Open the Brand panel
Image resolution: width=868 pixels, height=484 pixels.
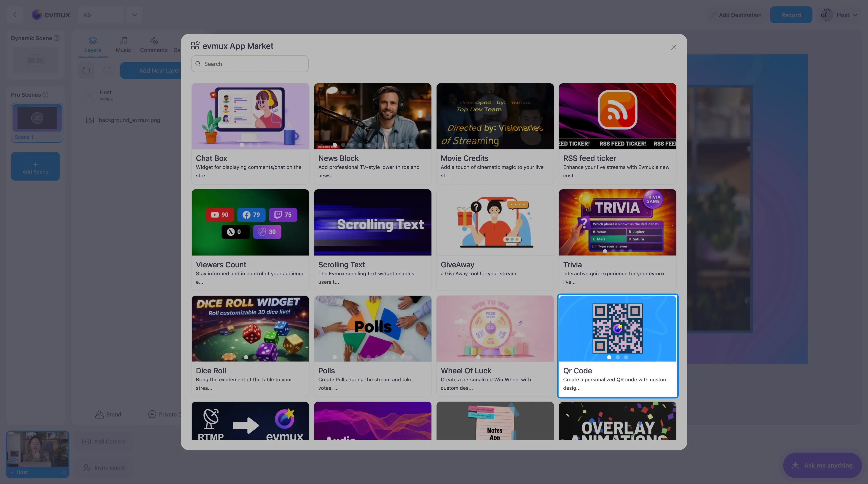pos(108,415)
